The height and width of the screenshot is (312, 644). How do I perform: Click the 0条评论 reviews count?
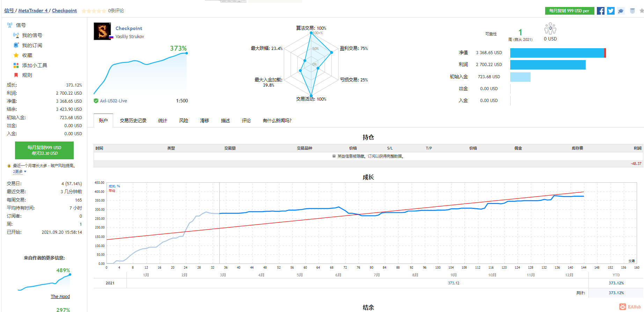coord(116,11)
